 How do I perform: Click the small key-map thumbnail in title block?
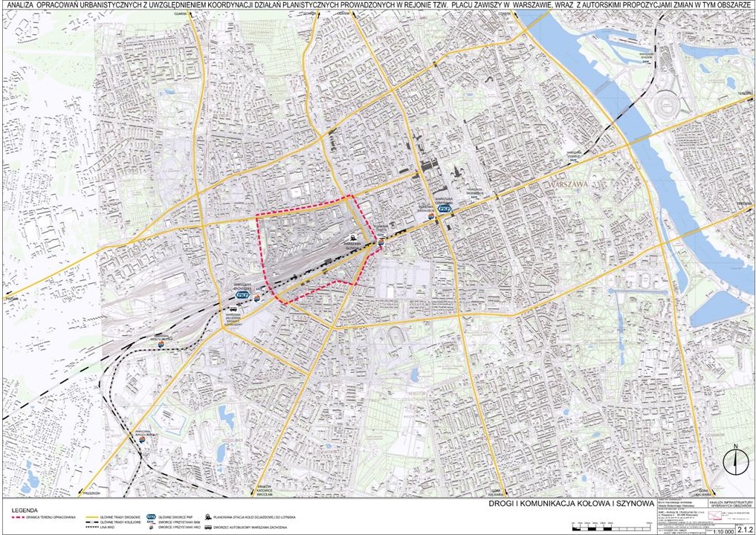pyautogui.click(x=715, y=515)
